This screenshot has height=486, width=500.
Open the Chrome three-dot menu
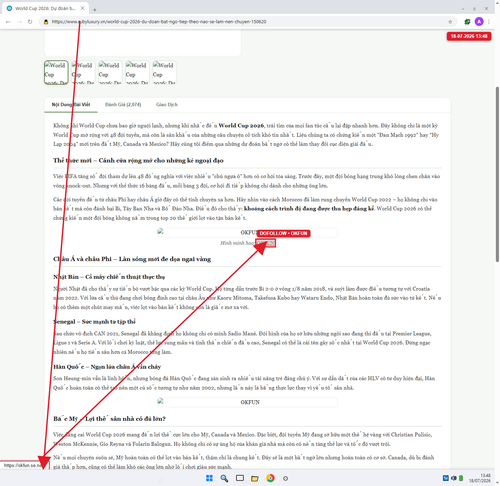click(489, 22)
